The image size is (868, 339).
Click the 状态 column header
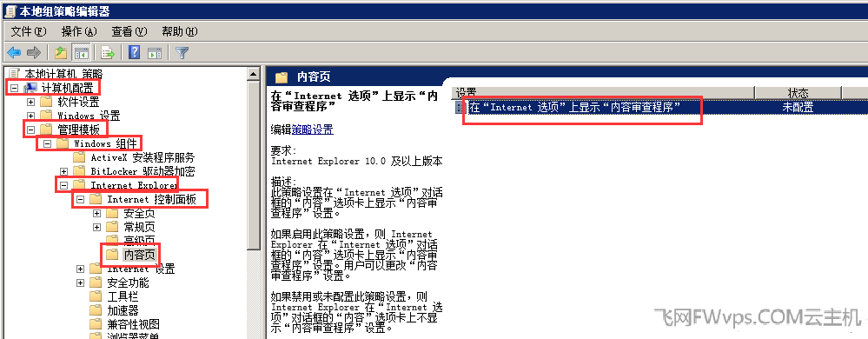click(x=798, y=93)
